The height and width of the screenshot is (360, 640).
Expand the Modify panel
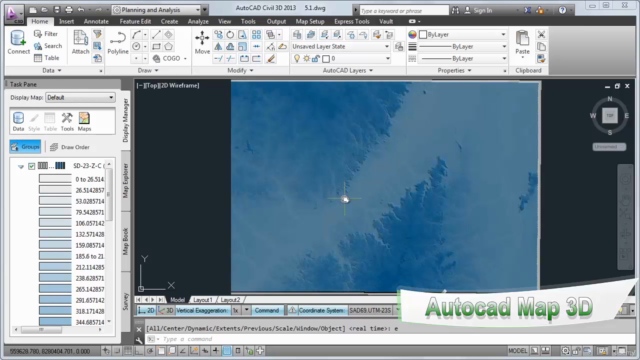(240, 71)
